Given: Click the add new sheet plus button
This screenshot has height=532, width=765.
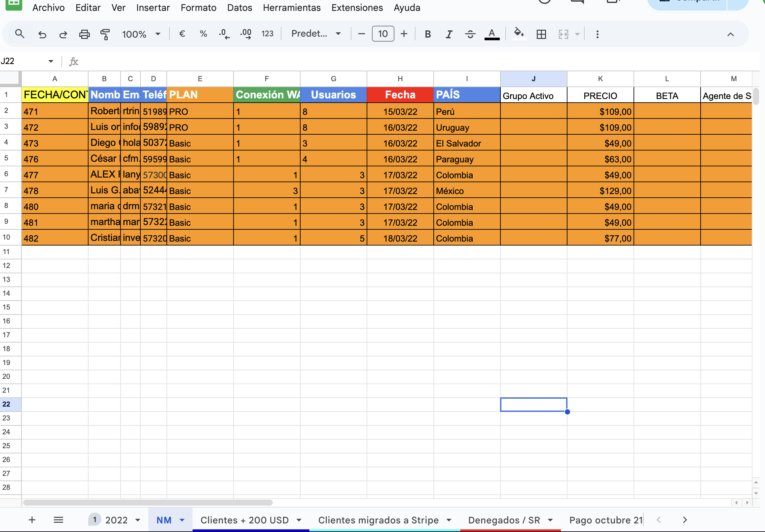Looking at the screenshot, I should pyautogui.click(x=32, y=520).
